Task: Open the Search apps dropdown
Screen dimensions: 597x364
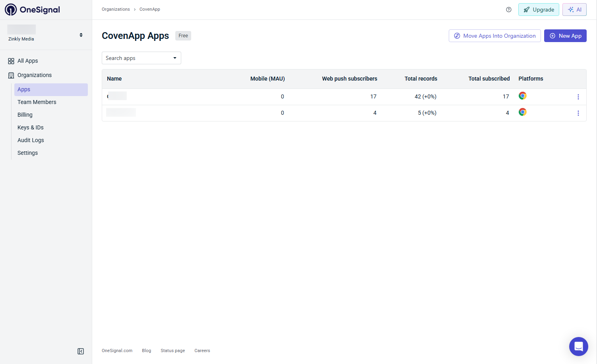Action: click(x=141, y=58)
